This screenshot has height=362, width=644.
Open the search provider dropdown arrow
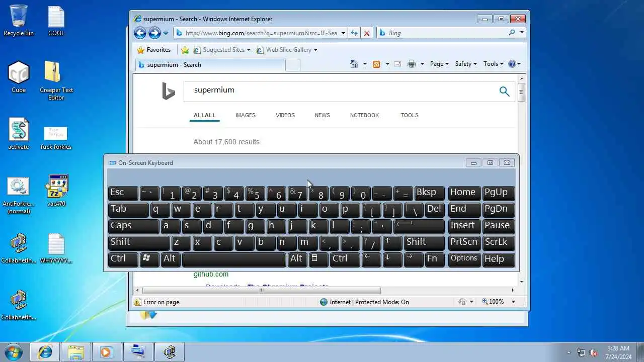point(522,33)
